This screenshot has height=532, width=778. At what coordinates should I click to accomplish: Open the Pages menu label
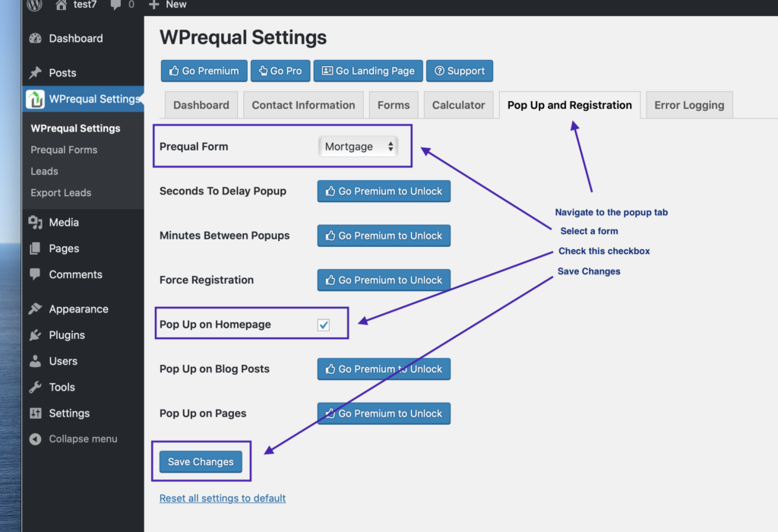click(64, 249)
